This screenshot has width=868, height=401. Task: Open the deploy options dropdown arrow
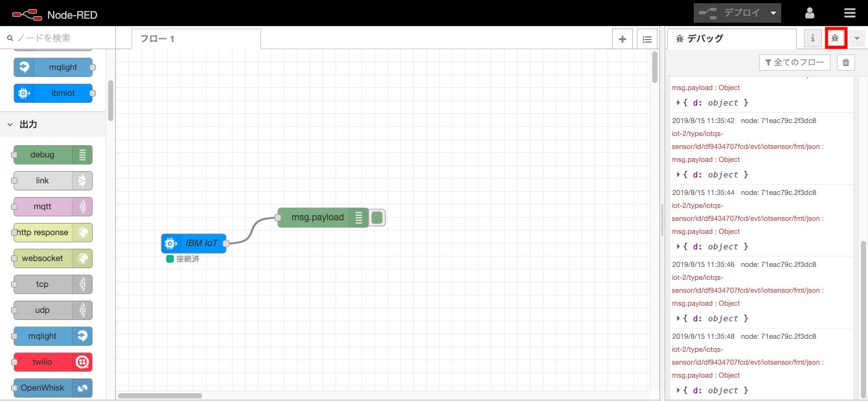pos(771,12)
